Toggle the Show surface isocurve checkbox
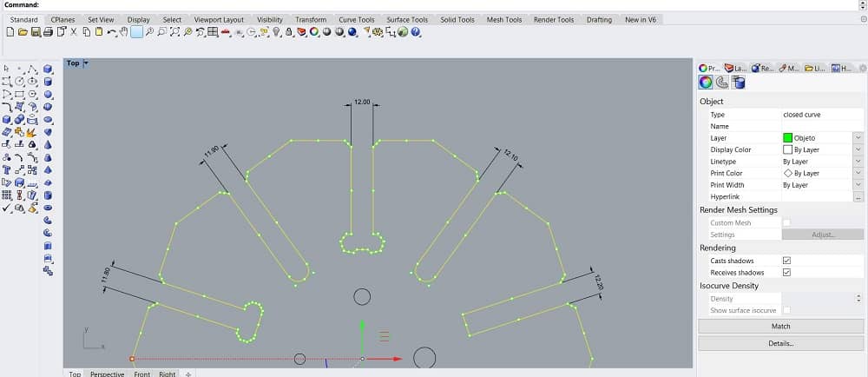Screen dimensions: 868x377 coord(786,310)
